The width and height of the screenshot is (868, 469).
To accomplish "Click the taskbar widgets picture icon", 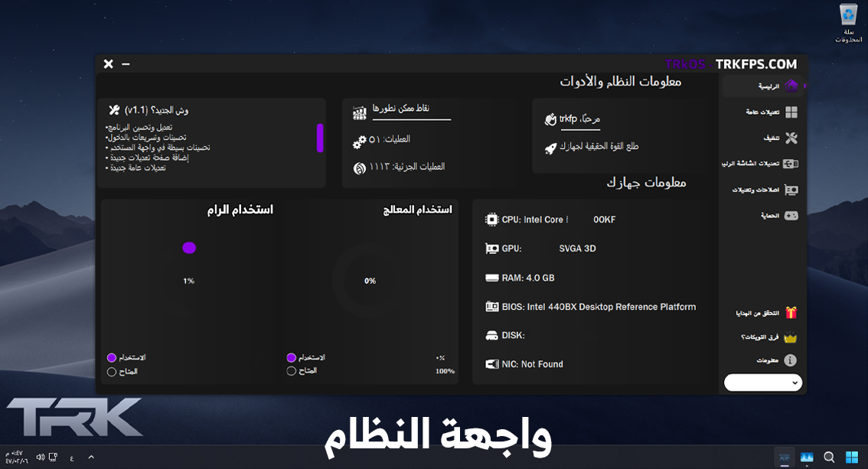I will [x=807, y=458].
